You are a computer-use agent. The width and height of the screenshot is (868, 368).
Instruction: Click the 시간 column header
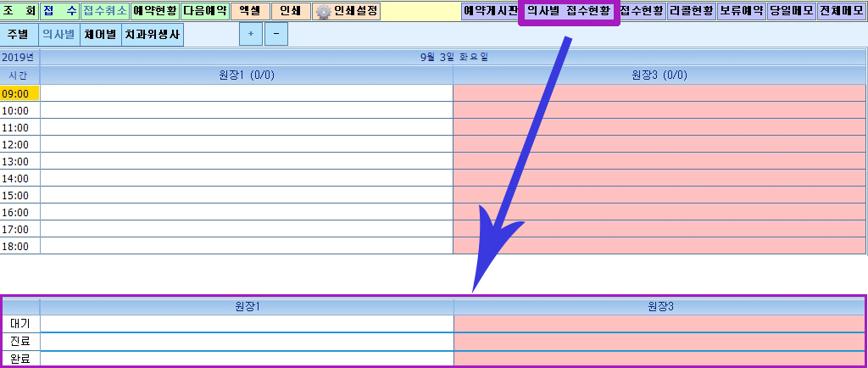point(19,75)
